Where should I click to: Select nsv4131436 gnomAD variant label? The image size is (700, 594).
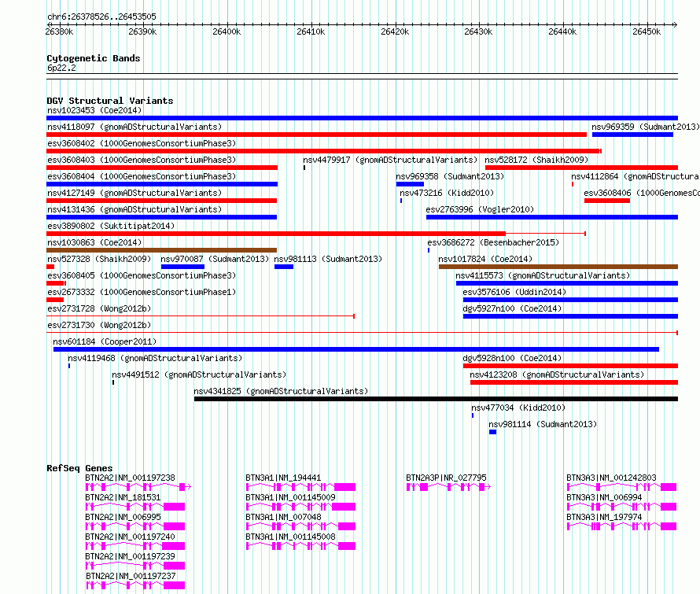point(134,209)
